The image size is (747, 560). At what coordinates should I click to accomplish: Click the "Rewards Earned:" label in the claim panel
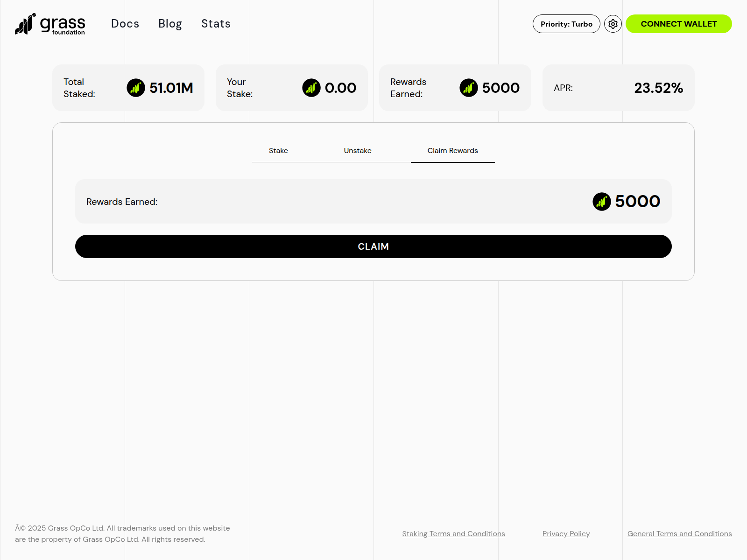coord(122,202)
